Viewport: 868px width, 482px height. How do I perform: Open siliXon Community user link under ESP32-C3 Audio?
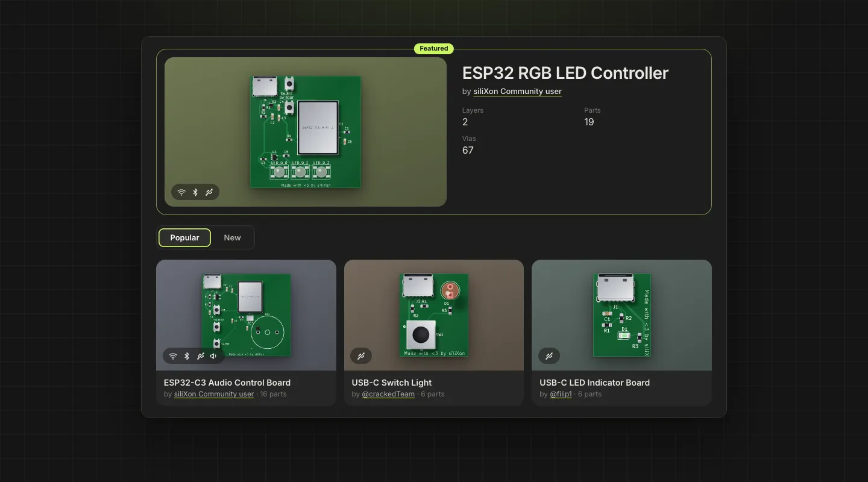(214, 394)
